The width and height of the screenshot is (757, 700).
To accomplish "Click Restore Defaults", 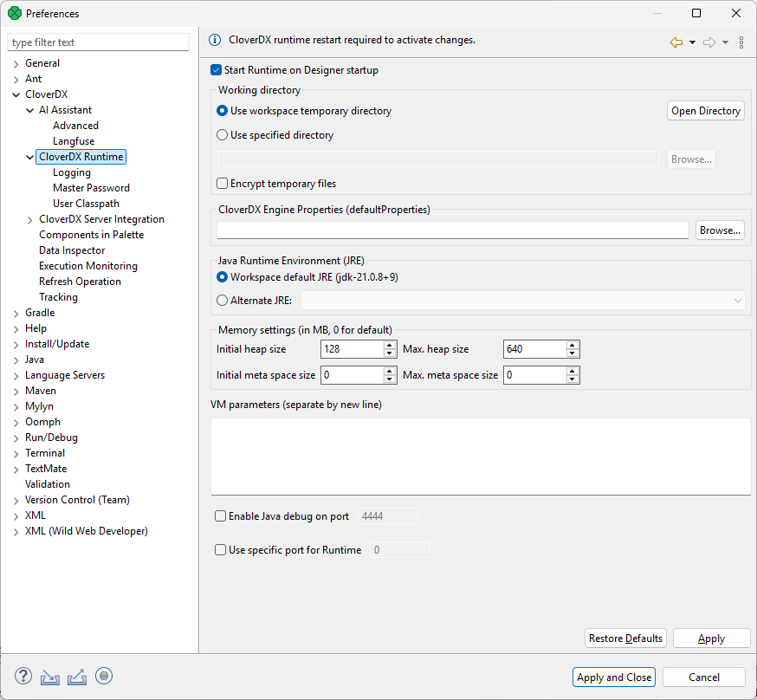I will point(625,638).
